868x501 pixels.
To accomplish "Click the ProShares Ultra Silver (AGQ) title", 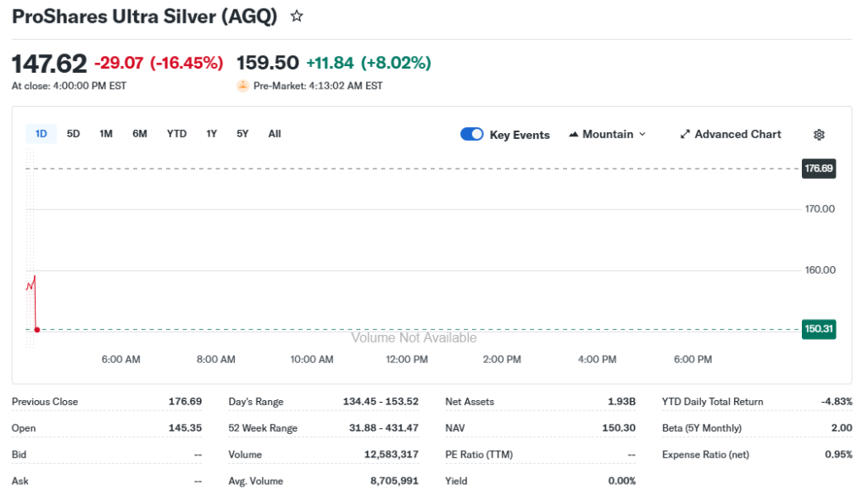I will coord(144,17).
